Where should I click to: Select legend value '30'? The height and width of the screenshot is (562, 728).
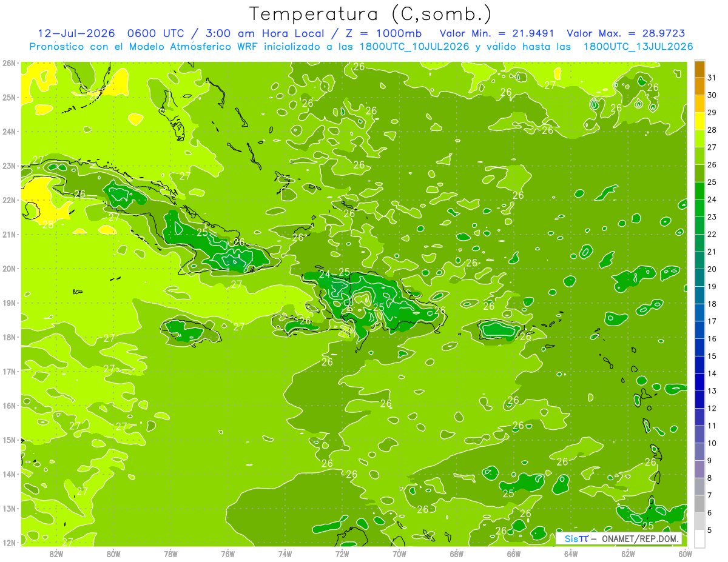pos(712,95)
